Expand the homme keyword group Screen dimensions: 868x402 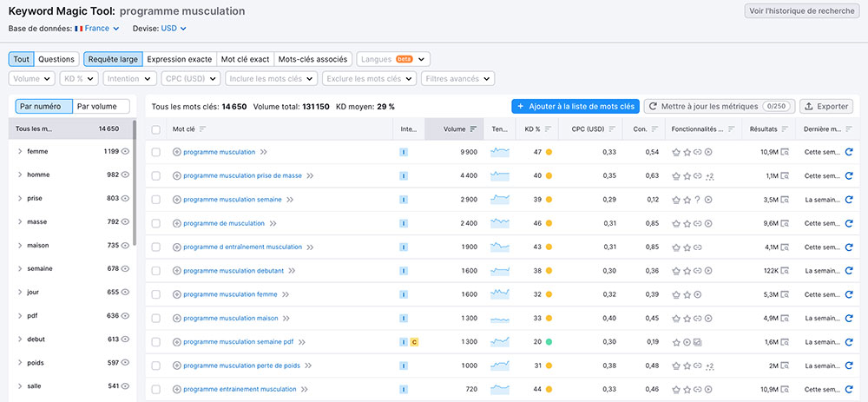20,175
